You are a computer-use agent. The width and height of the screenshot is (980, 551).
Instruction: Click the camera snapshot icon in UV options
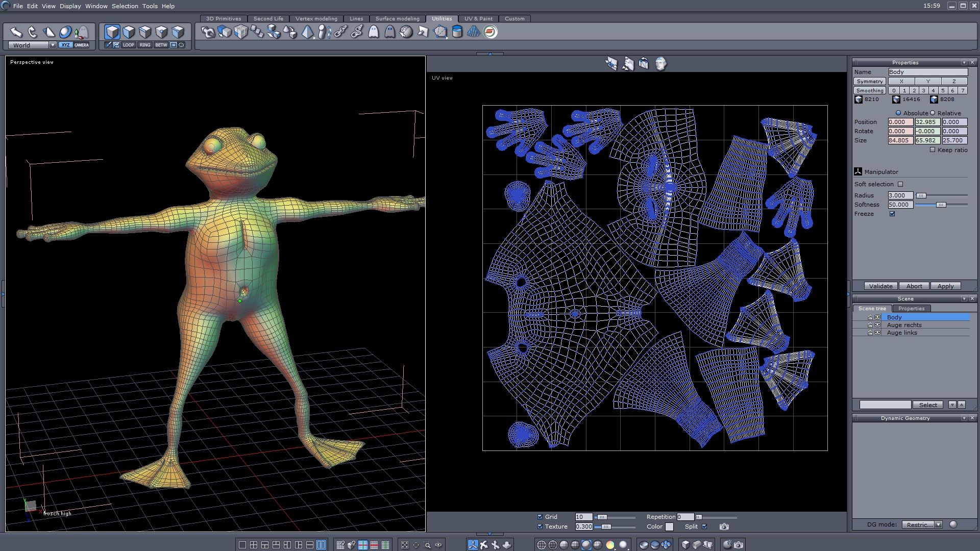click(x=724, y=527)
